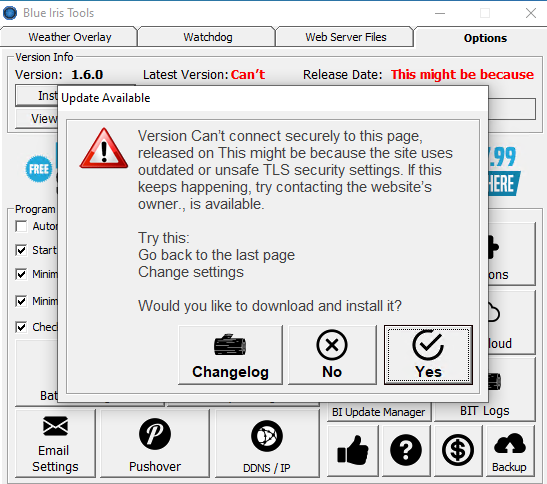This screenshot has width=547, height=484.
Task: Click the FREE badge in the banner
Action: tap(39, 169)
